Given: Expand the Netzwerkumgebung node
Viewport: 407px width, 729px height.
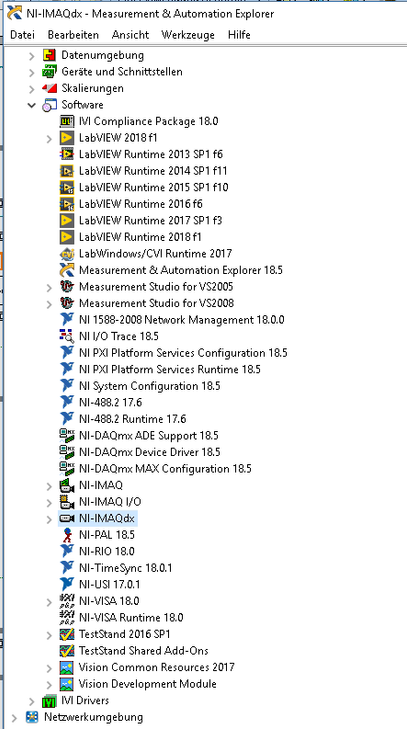Looking at the screenshot, I should pyautogui.click(x=13, y=718).
